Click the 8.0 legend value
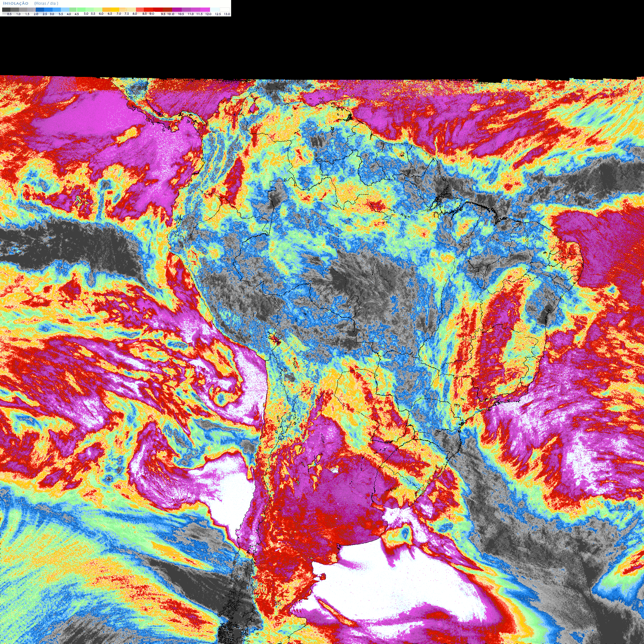 tap(135, 14)
